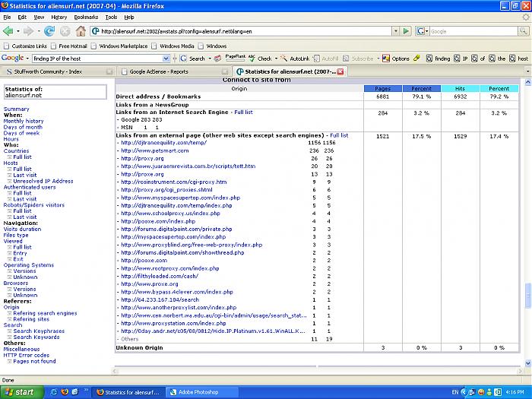Open the Tools menu

111,17
